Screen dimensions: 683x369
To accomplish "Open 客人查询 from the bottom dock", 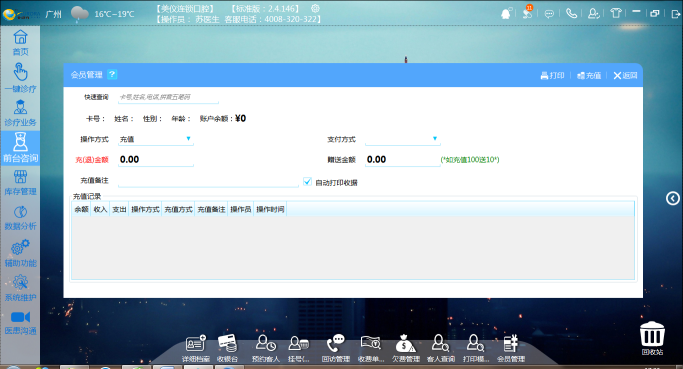I will (441, 349).
